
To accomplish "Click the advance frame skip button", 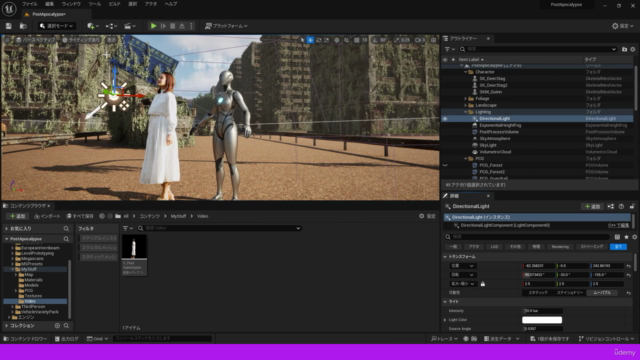I will 163,26.
